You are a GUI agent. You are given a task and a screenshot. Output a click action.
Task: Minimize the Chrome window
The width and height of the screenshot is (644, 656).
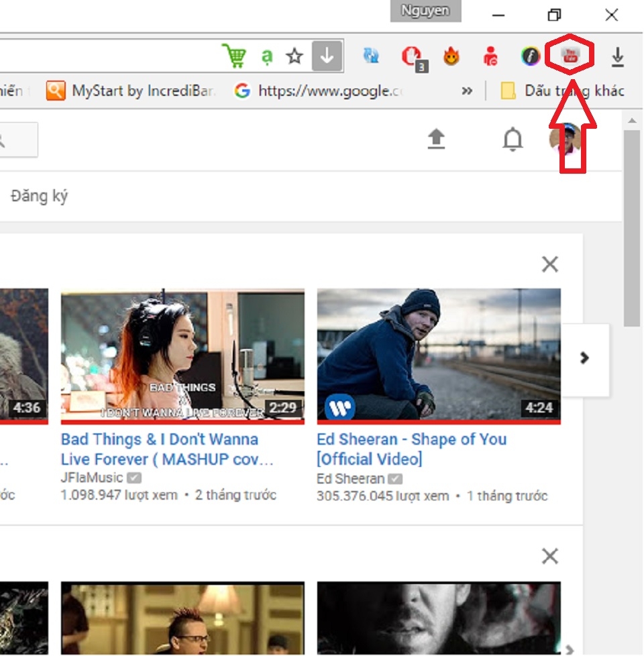(498, 15)
